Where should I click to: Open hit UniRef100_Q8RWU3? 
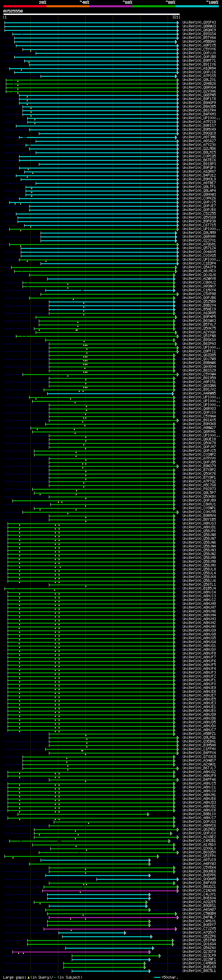(x=199, y=26)
